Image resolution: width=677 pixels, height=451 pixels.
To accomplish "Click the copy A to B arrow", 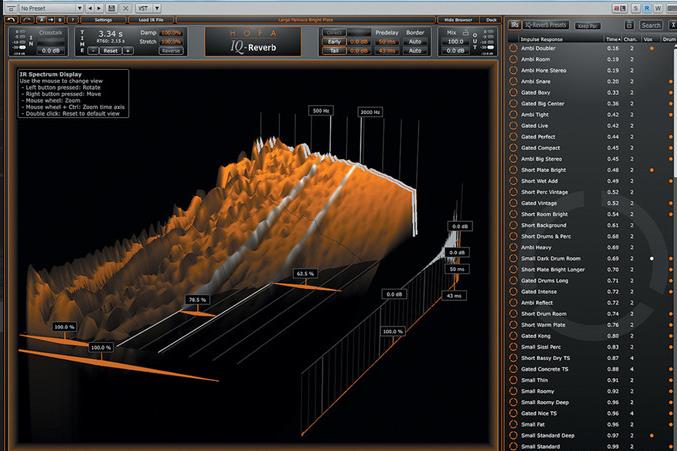I will click(51, 20).
